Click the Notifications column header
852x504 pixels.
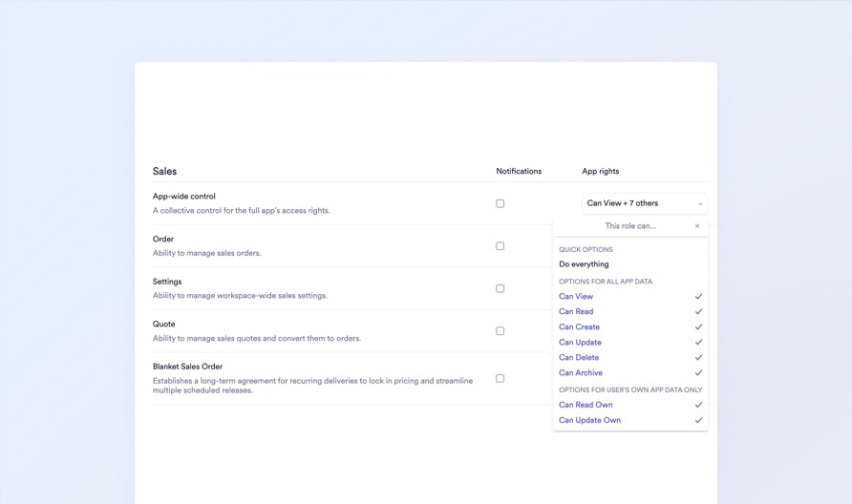point(519,171)
